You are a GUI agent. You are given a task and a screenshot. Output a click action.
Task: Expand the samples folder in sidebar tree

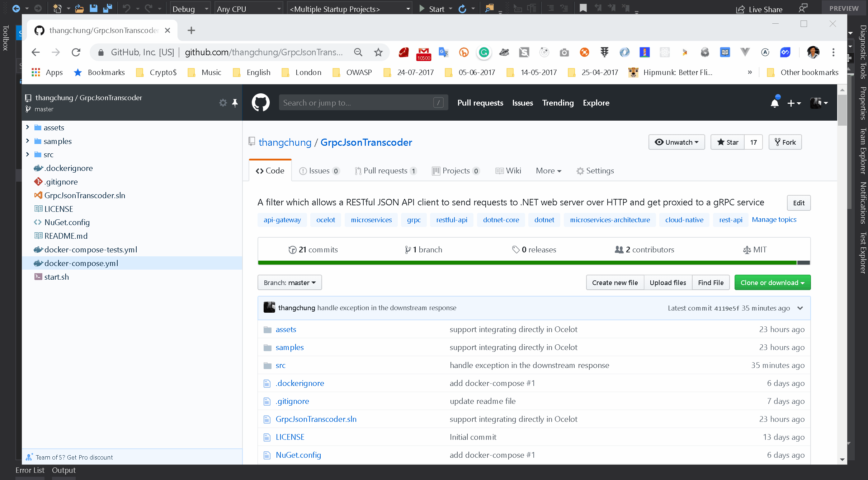[28, 141]
